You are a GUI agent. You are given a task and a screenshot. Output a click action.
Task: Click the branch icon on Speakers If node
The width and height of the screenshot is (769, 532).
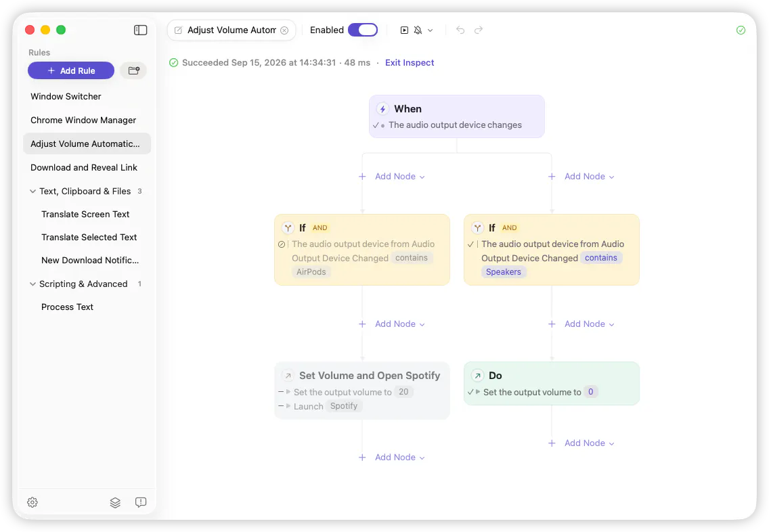coord(477,227)
